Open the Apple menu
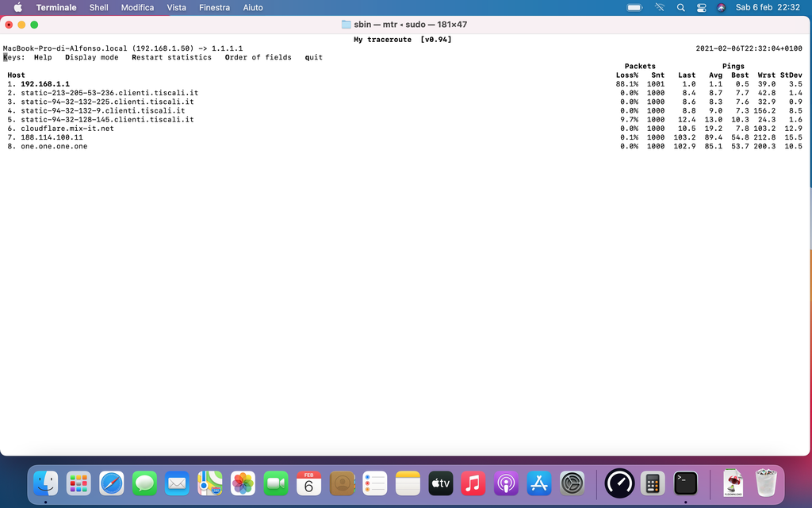 [17, 7]
